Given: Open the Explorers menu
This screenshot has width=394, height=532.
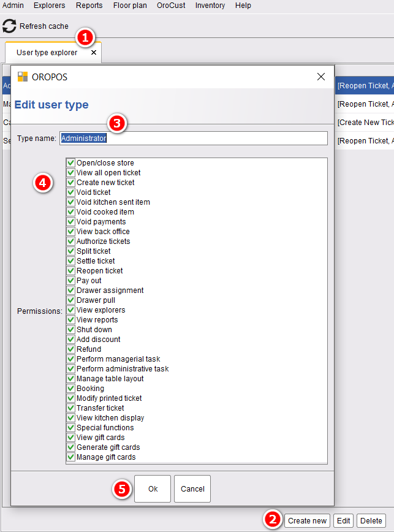Looking at the screenshot, I should (x=49, y=6).
